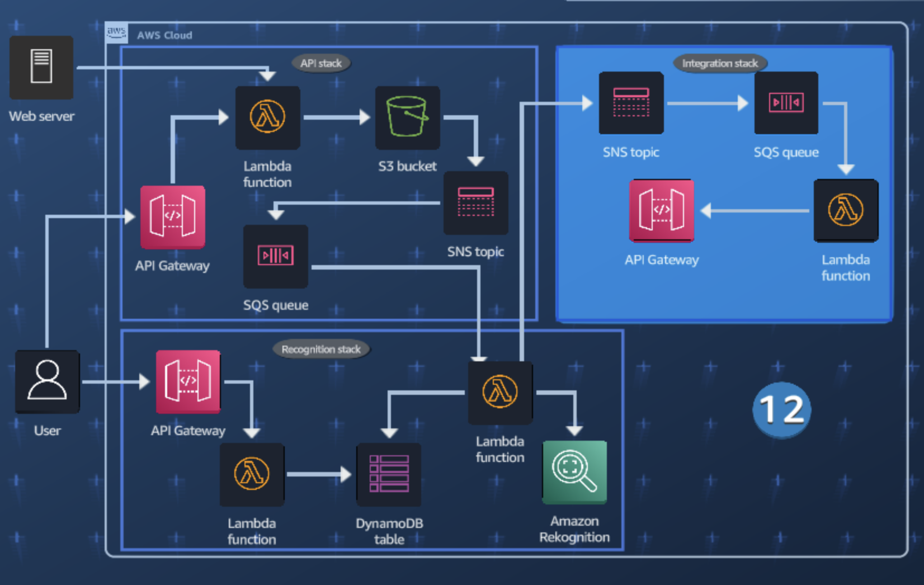Click the Web server icon
Screen dimensions: 924x585
[x=41, y=68]
